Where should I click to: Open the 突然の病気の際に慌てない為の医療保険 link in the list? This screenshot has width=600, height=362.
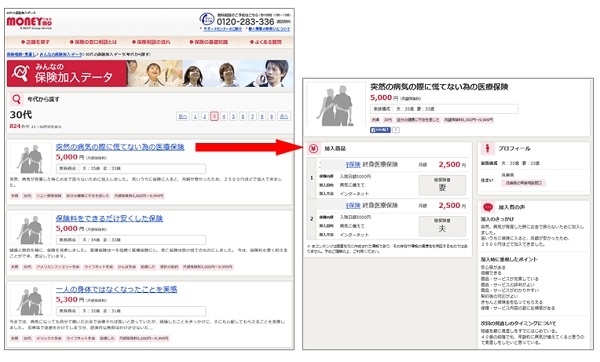coord(120,147)
